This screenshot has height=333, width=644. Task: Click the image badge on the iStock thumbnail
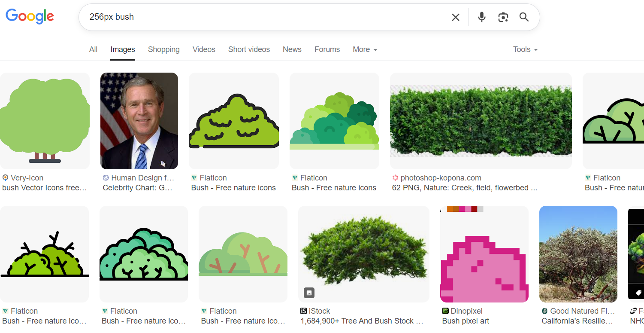[x=309, y=293]
